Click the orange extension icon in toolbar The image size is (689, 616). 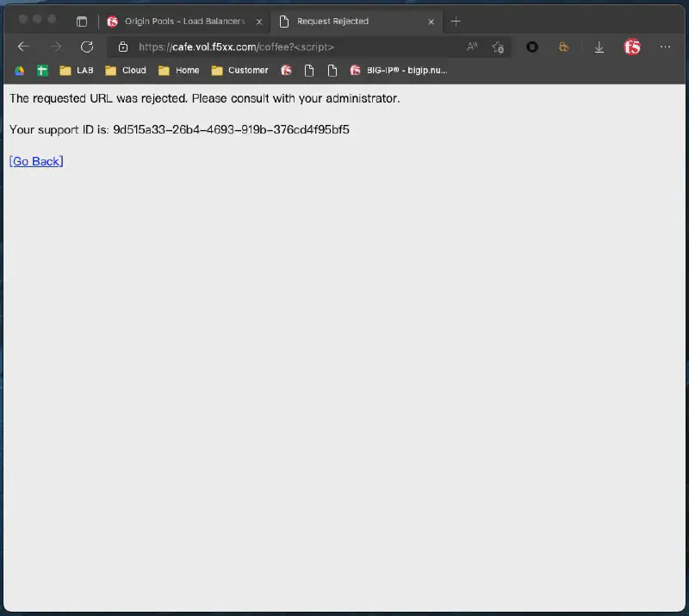click(564, 47)
